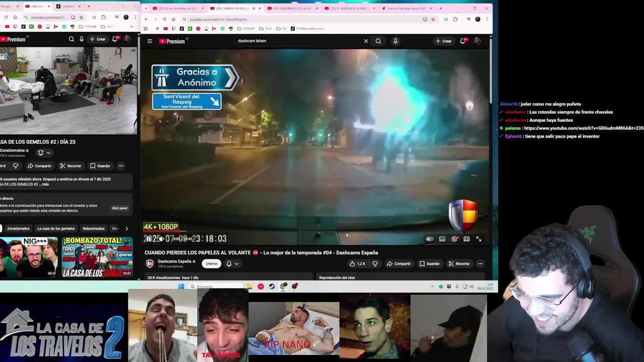Switch to theater mode in player
Image resolution: width=644 pixels, height=362 pixels.
coord(466,239)
